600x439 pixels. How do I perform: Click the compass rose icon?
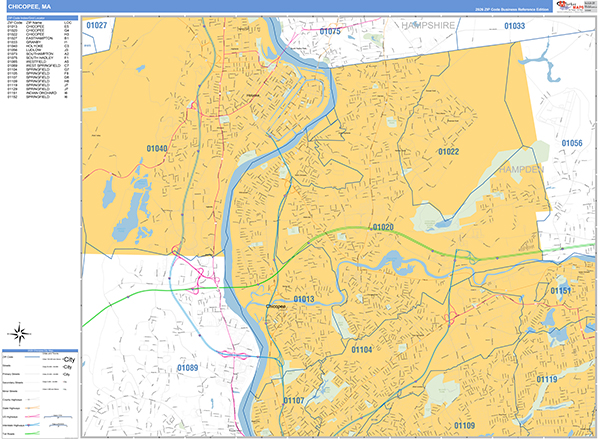coord(20,333)
